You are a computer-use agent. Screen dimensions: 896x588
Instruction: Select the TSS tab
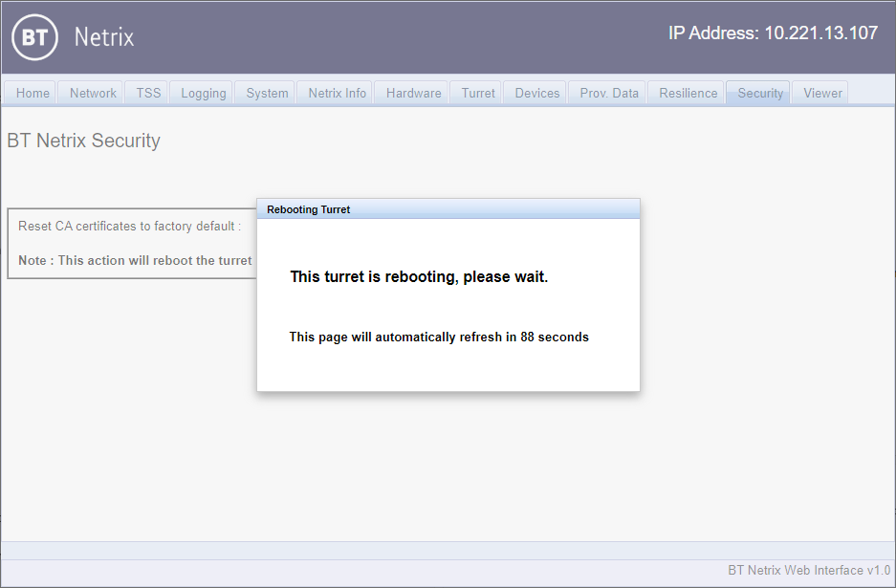point(148,93)
